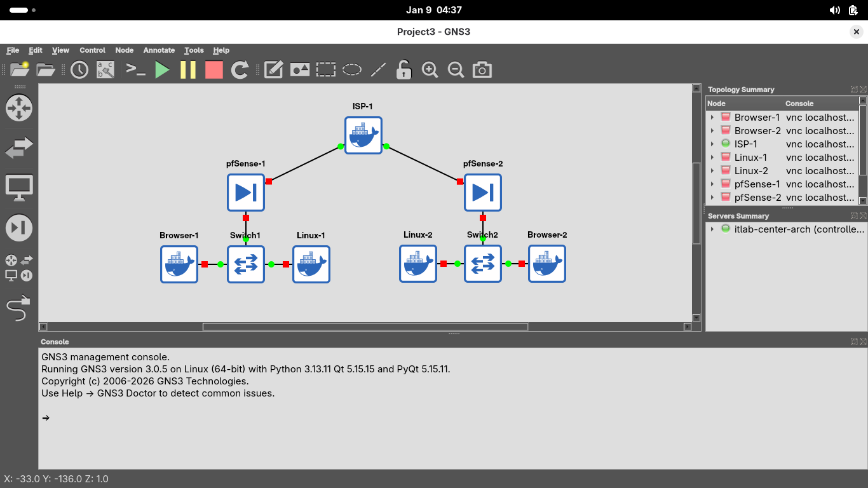Toggle show/hide interface labels
868x488 pixels.
pyautogui.click(x=105, y=70)
